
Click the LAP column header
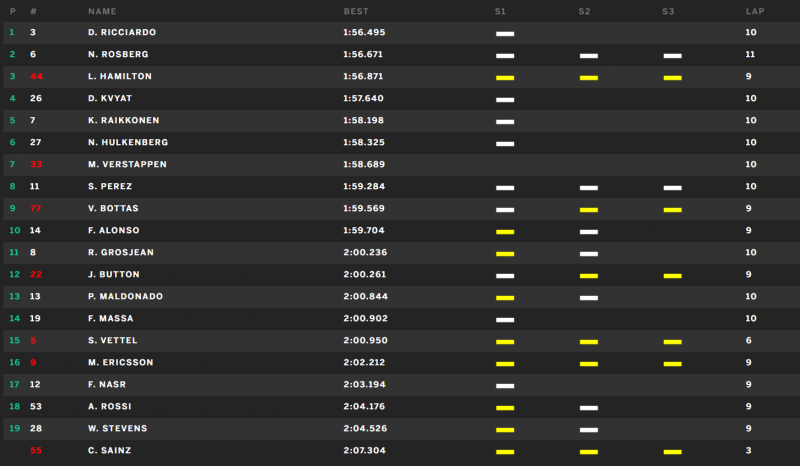(x=755, y=11)
